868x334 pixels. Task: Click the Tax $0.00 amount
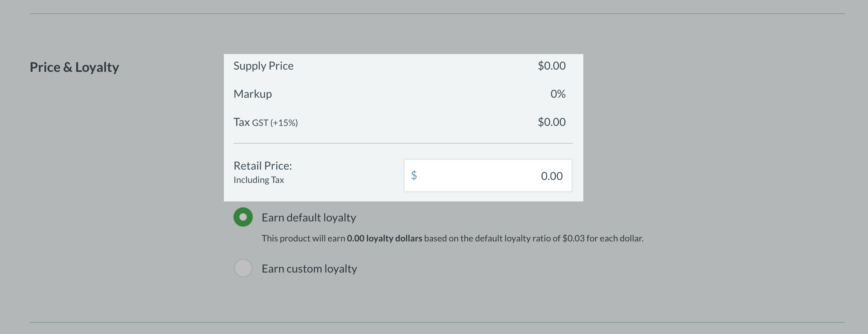tap(551, 122)
